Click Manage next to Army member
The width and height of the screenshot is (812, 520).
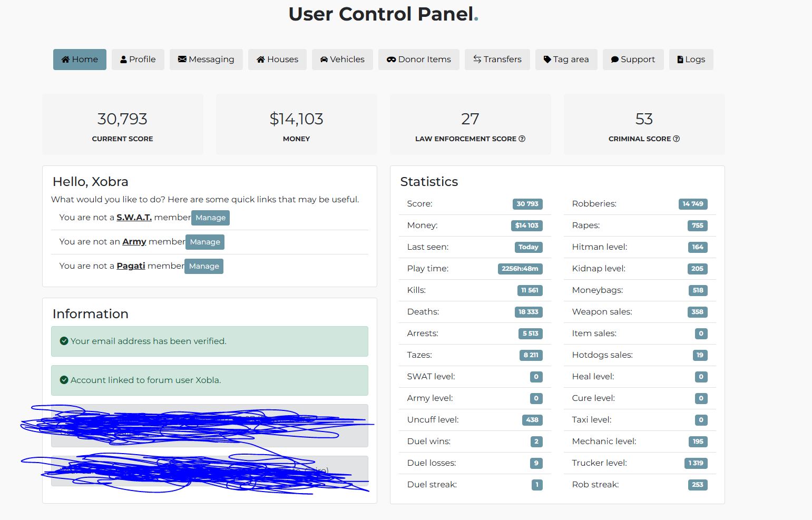click(x=205, y=242)
